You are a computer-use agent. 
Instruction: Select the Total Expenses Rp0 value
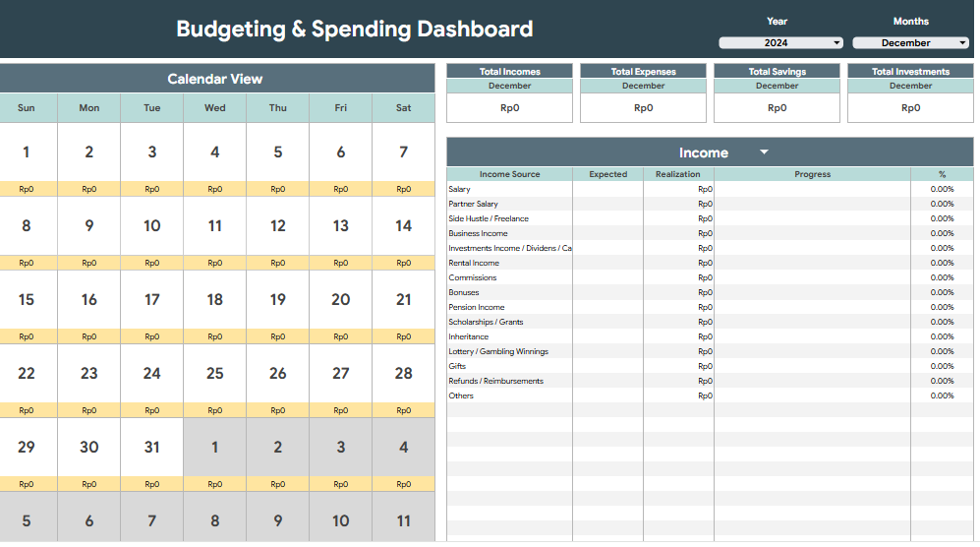(x=643, y=108)
